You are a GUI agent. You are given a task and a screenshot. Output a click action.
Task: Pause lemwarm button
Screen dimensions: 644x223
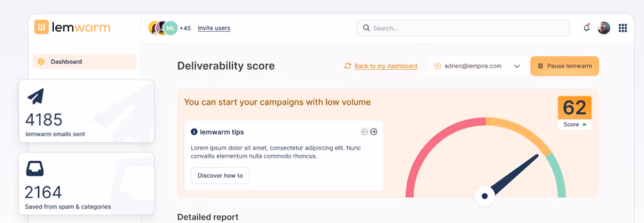(x=565, y=66)
